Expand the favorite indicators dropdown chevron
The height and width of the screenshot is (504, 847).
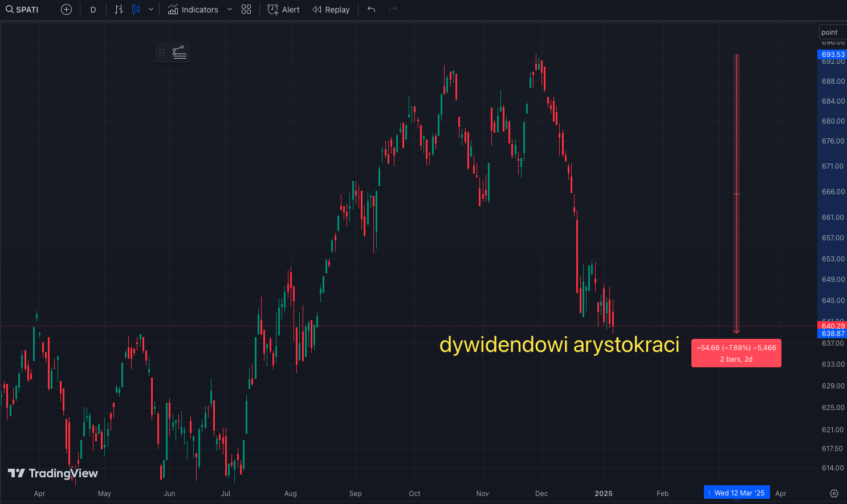pyautogui.click(x=230, y=10)
